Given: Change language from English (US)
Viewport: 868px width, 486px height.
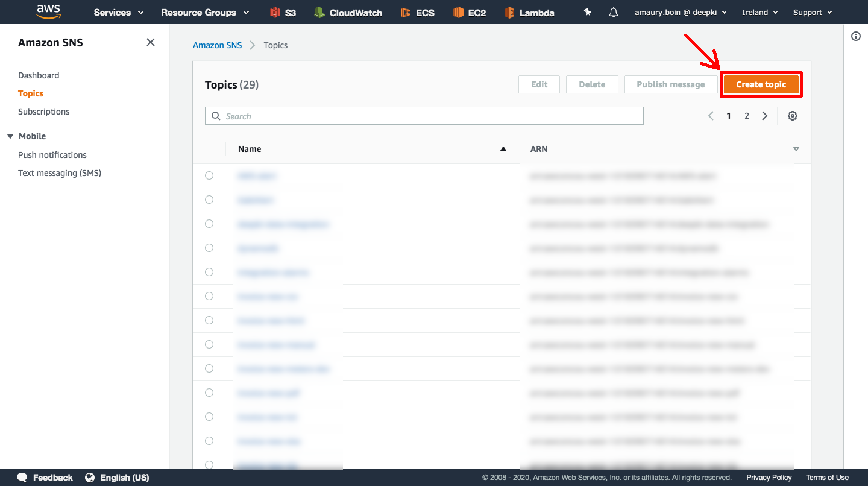Looking at the screenshot, I should 117,478.
